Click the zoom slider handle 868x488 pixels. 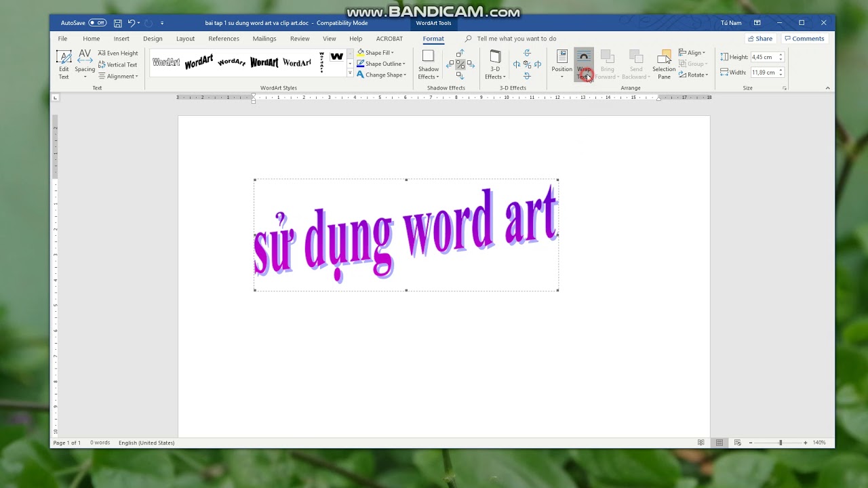781,443
